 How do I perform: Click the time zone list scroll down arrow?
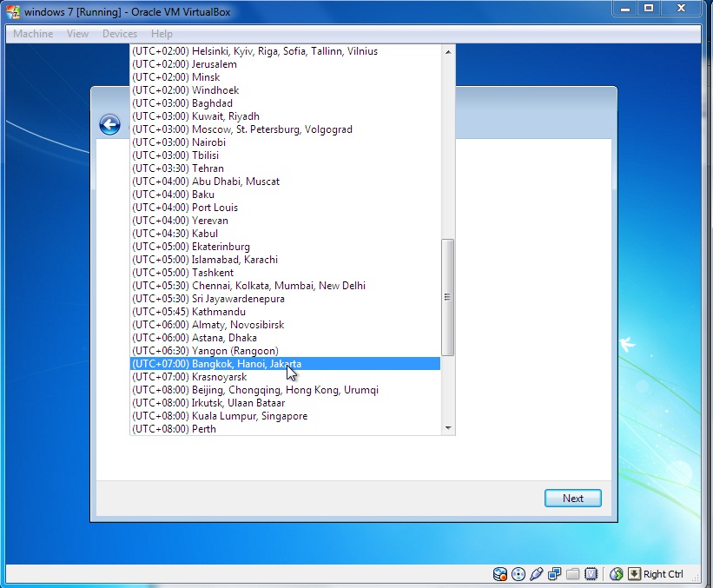(x=448, y=428)
